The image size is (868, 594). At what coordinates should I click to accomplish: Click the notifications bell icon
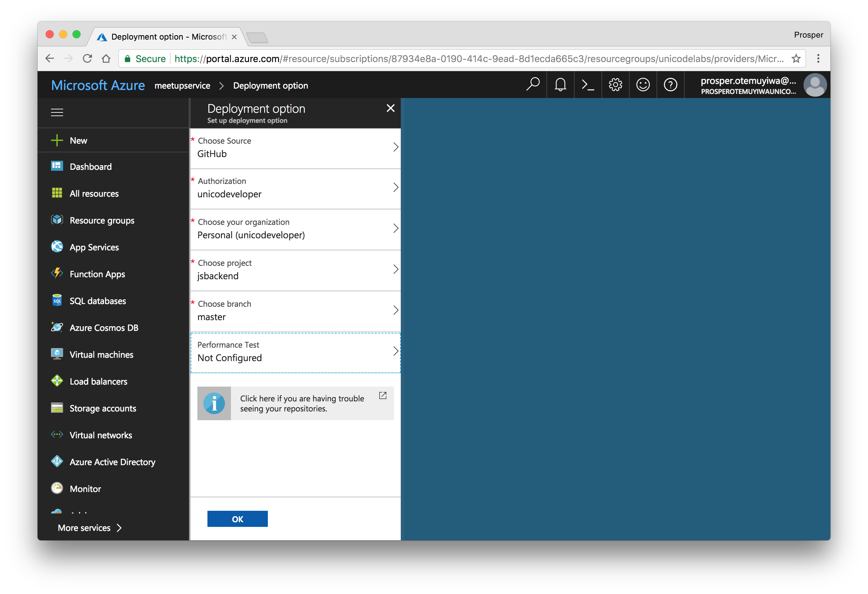coord(560,85)
